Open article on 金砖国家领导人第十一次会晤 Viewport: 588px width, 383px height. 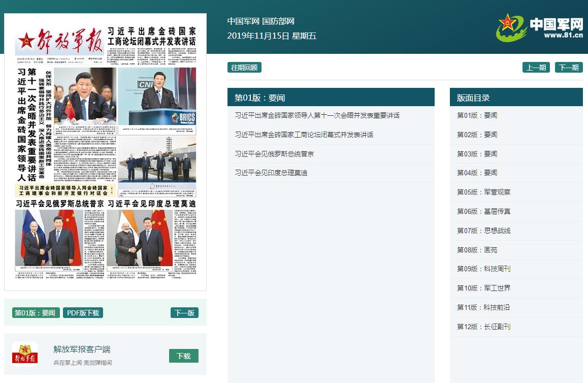317,115
